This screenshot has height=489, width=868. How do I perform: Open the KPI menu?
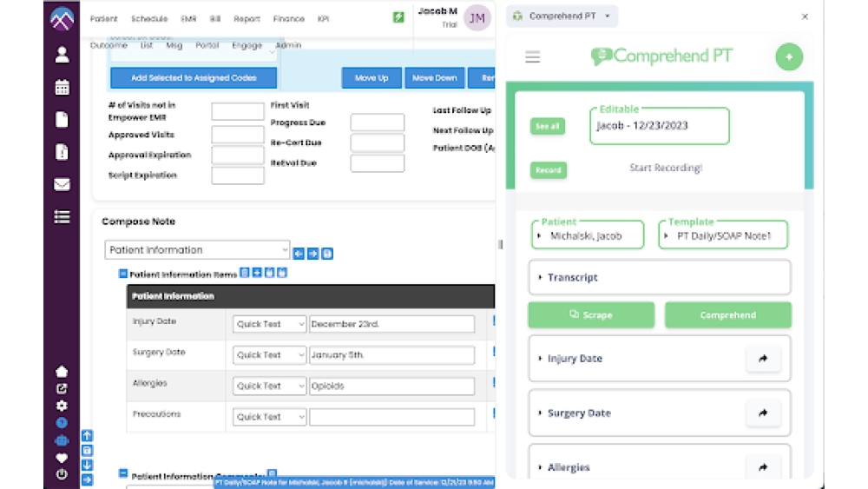(323, 19)
